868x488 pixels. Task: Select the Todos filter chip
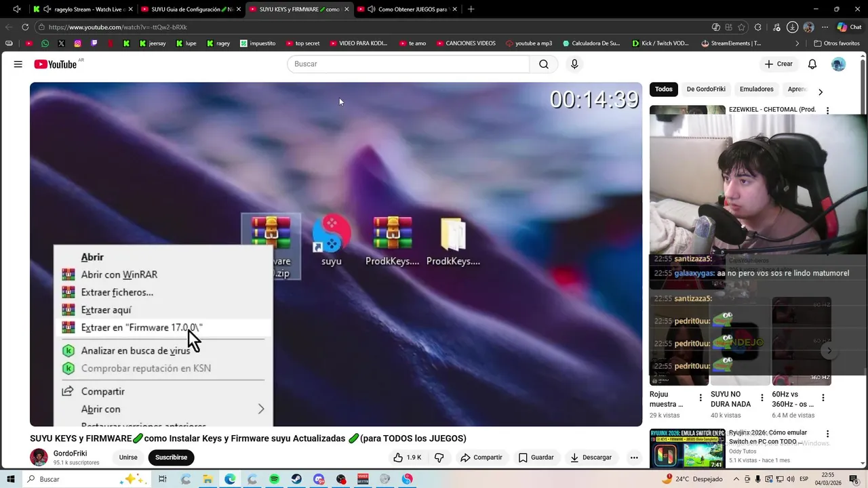coord(664,89)
